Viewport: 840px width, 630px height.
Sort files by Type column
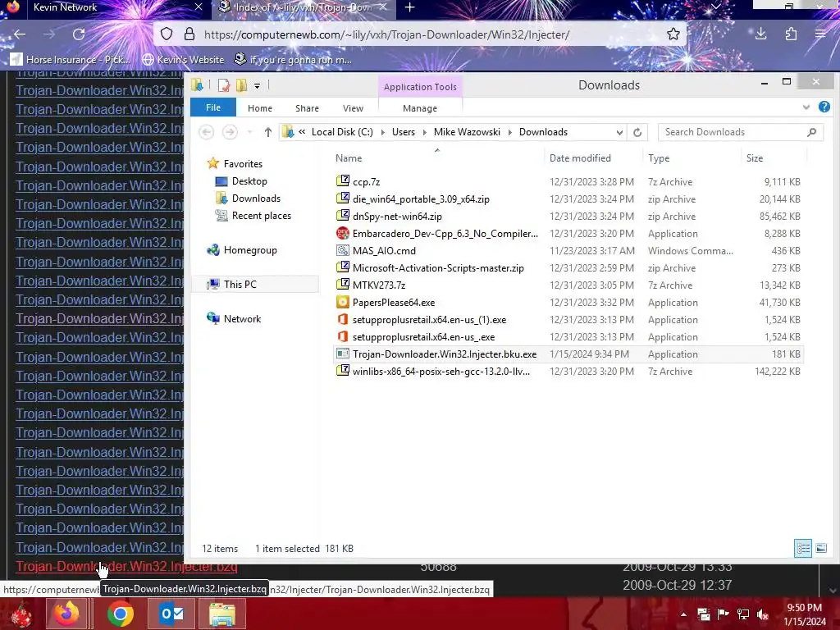tap(659, 158)
